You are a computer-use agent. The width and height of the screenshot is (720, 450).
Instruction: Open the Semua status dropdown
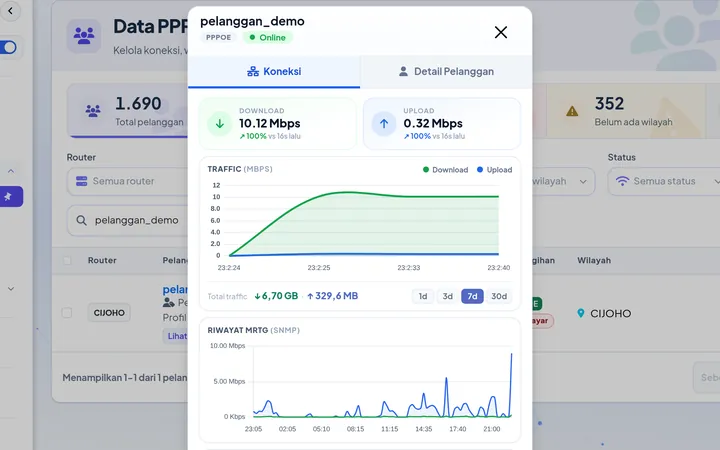[664, 181]
